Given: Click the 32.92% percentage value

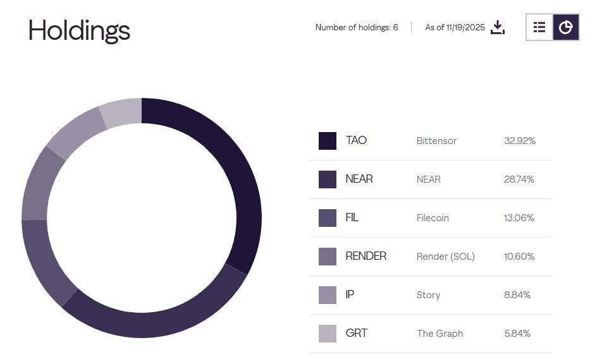Looking at the screenshot, I should tap(520, 141).
